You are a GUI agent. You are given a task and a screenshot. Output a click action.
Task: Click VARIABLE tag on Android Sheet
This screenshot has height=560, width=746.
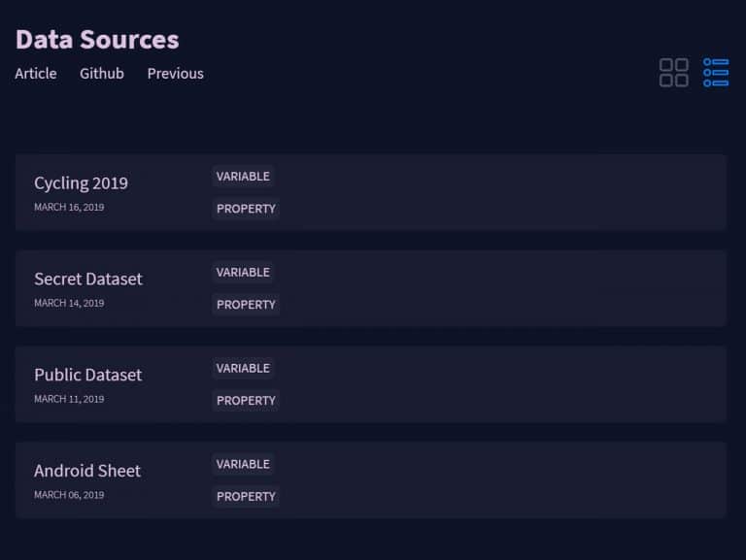point(243,465)
